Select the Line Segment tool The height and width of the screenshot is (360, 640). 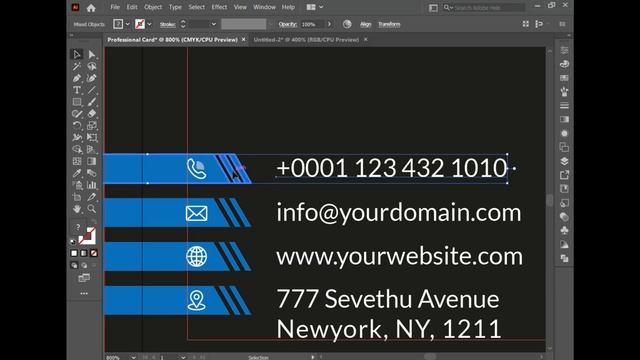click(x=92, y=90)
